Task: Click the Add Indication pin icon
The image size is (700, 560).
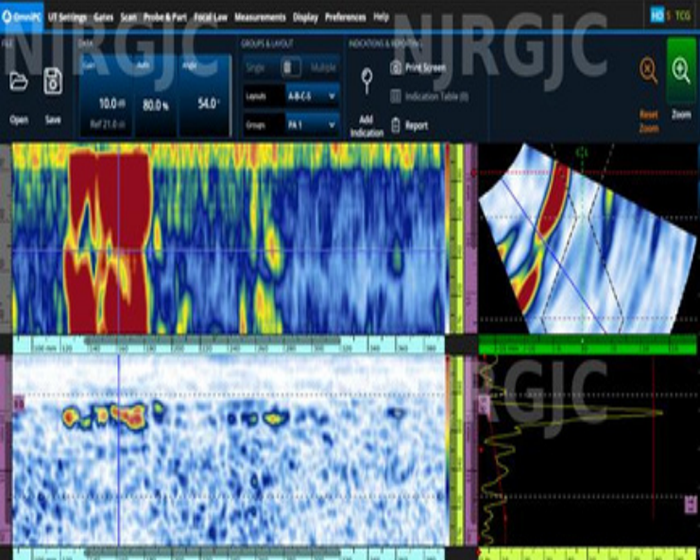Action: (367, 82)
